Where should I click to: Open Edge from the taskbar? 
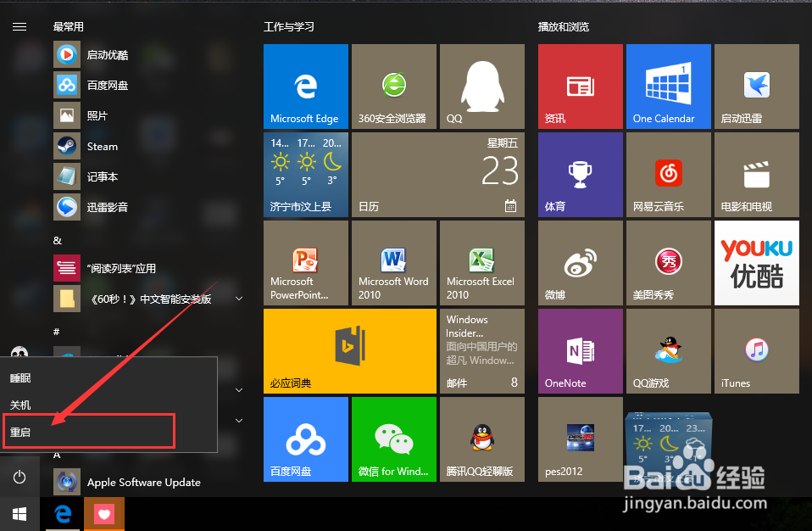[x=63, y=514]
